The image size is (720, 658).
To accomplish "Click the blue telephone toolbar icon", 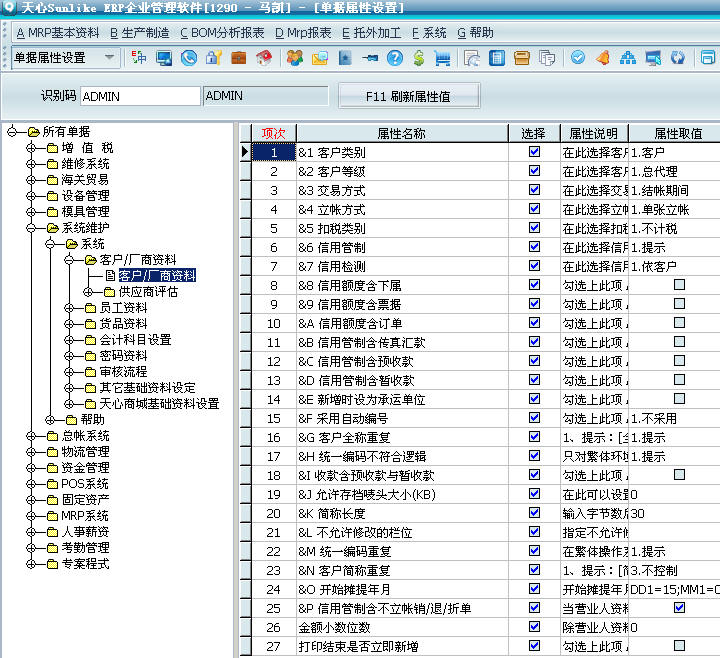I will pyautogui.click(x=189, y=58).
